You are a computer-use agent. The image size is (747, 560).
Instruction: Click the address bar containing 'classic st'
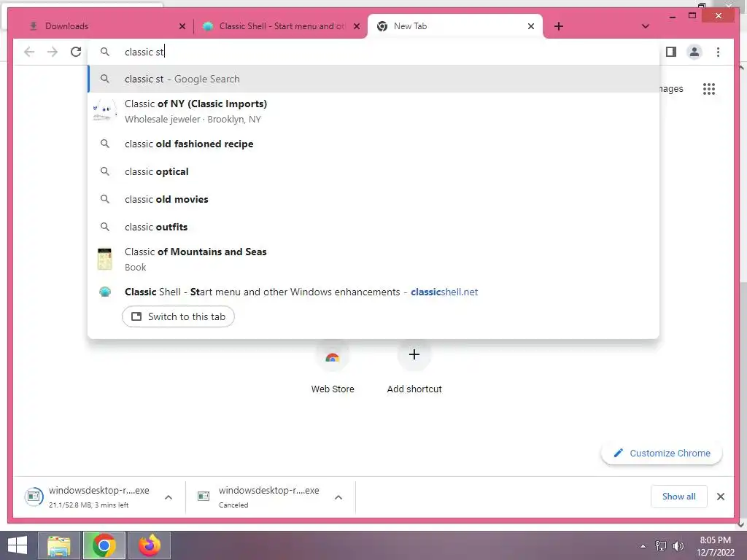373,52
